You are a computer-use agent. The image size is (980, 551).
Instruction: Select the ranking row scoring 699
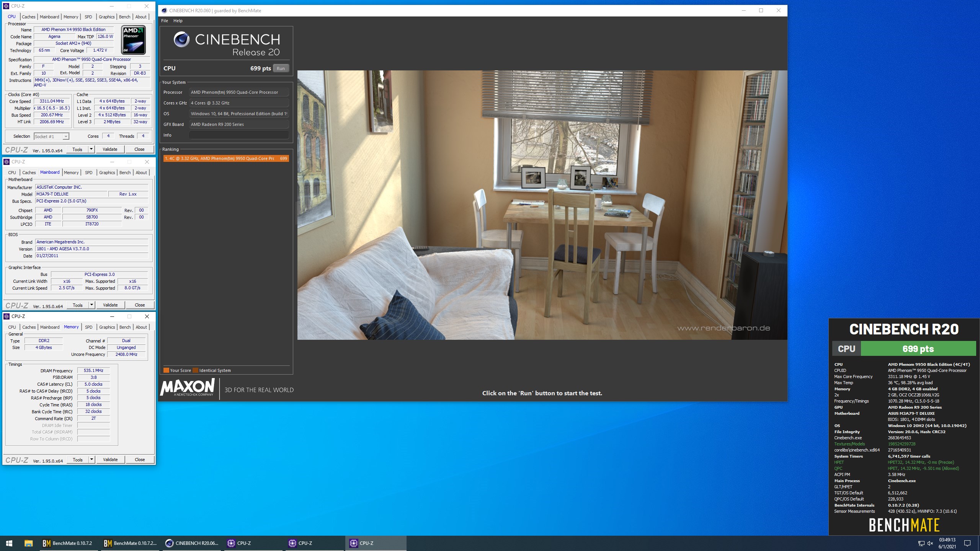pos(226,158)
